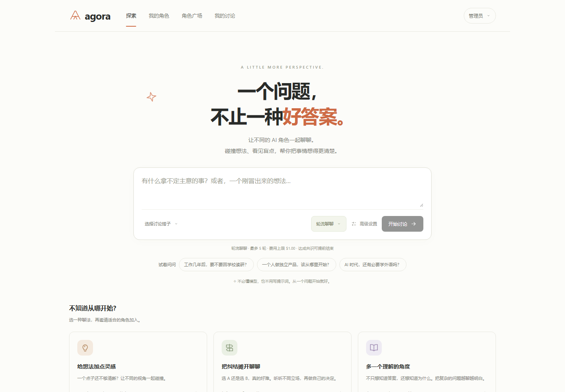Open the 轮流聊聊 mode dropdown
This screenshot has width=565, height=392.
click(329, 224)
